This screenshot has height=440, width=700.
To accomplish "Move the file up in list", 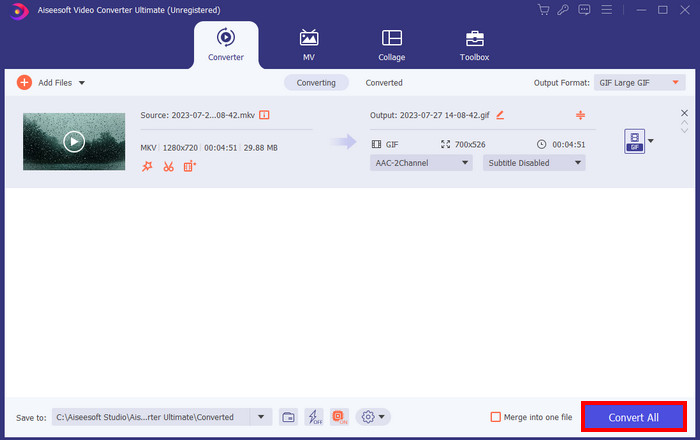I will point(684,123).
